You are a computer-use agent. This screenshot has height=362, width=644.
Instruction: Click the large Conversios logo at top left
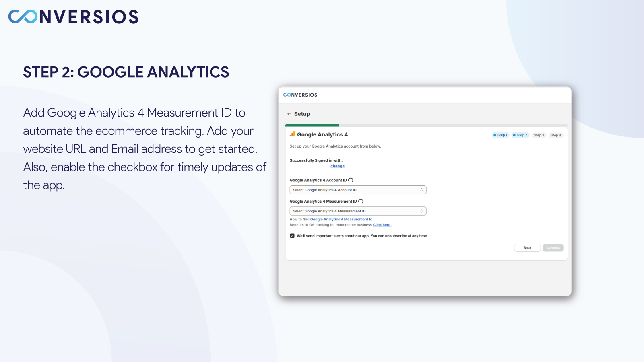tap(73, 17)
